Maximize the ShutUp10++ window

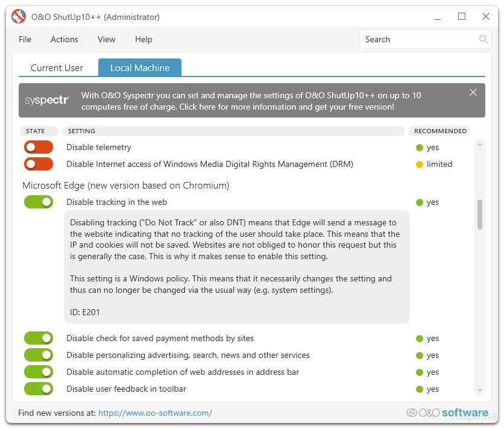click(x=462, y=17)
